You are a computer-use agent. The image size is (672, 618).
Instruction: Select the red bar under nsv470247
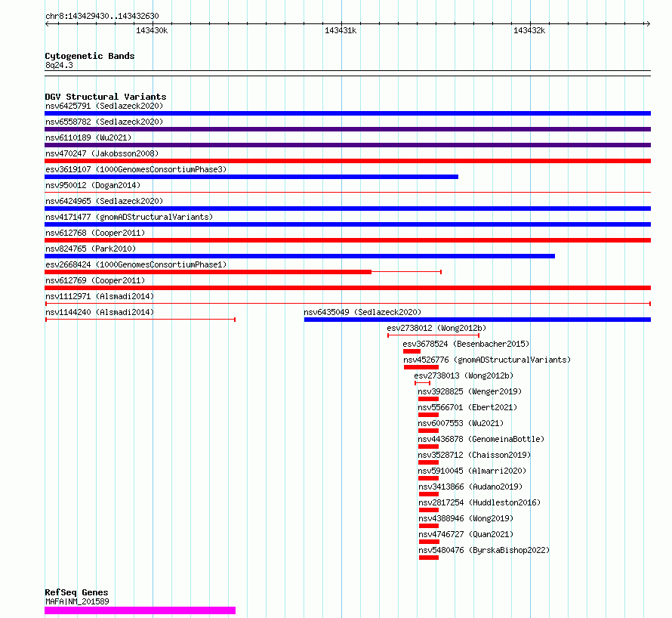347,161
